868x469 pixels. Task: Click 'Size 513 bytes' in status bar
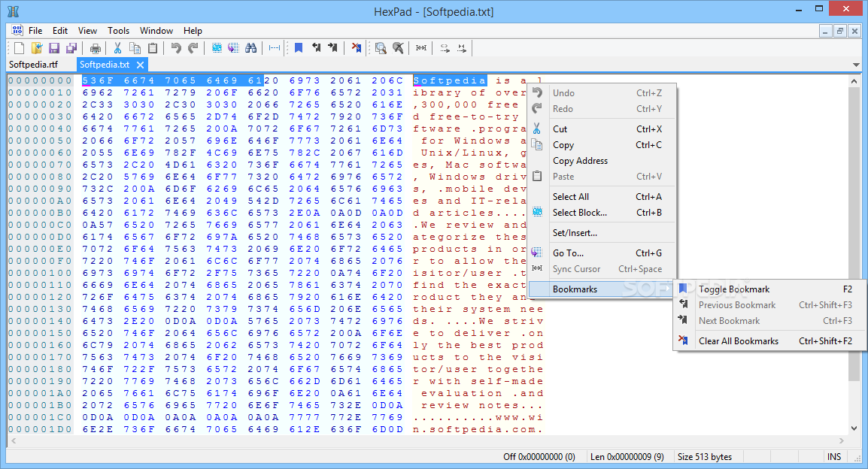point(705,457)
